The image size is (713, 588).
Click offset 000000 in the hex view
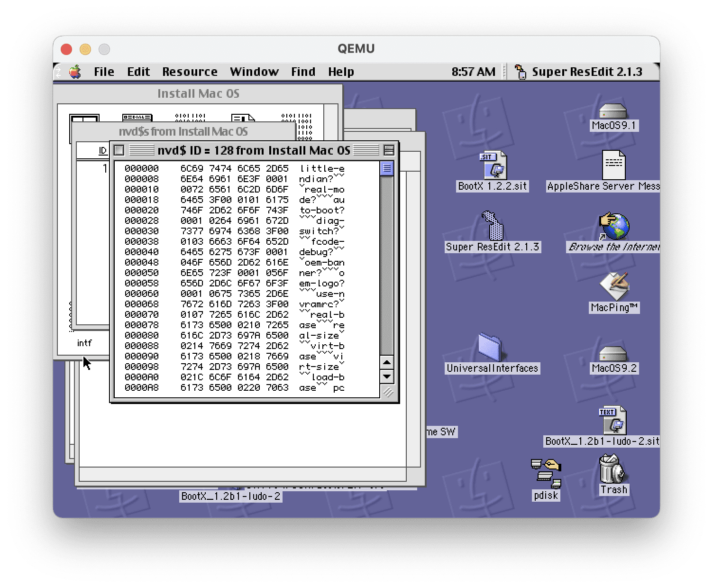141,168
